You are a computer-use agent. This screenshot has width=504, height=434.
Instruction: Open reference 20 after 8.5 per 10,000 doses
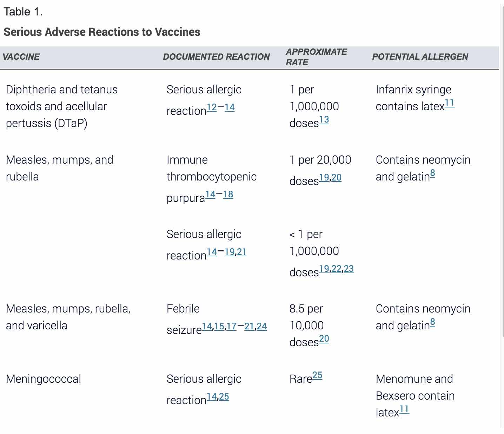pyautogui.click(x=324, y=339)
